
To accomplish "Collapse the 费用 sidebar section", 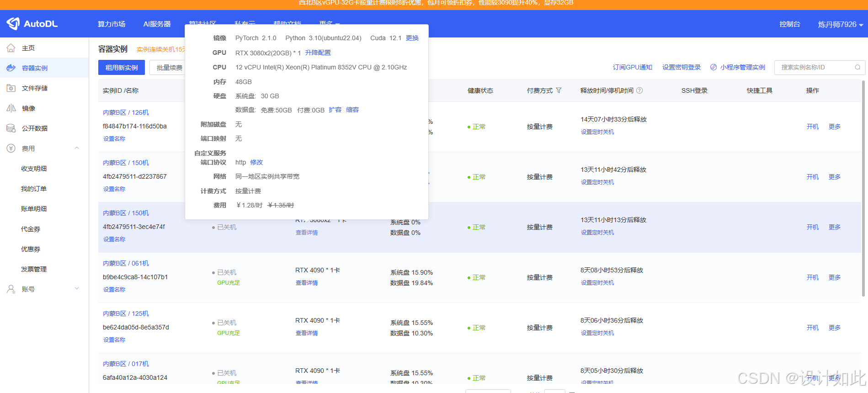I will (77, 148).
